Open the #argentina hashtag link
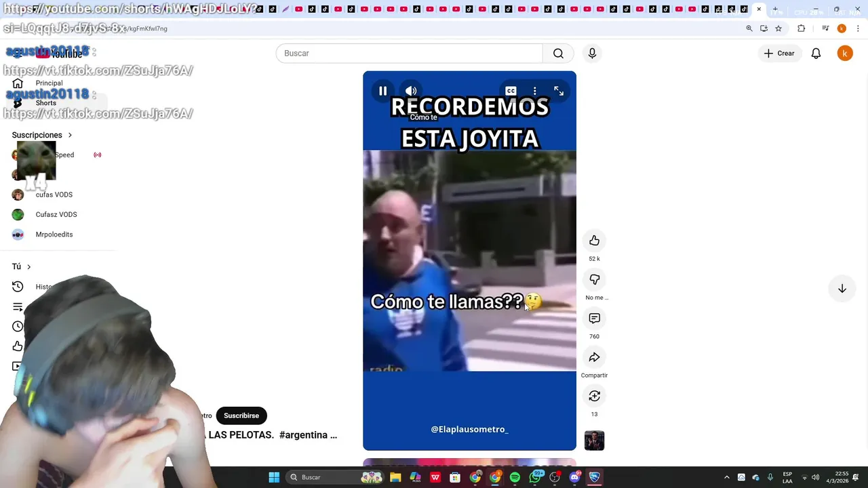This screenshot has height=488, width=868. pyautogui.click(x=303, y=435)
